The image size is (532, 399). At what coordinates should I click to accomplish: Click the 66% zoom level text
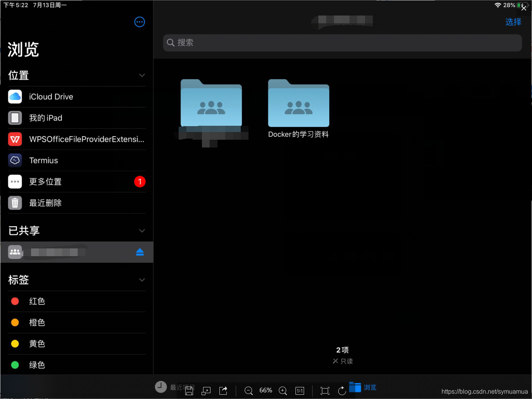(x=266, y=390)
